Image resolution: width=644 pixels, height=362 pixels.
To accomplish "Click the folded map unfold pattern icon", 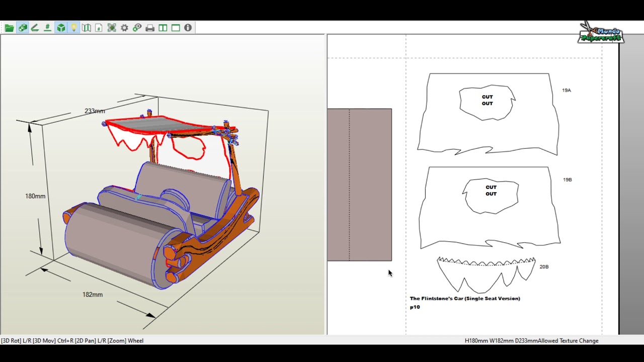I will click(87, 28).
